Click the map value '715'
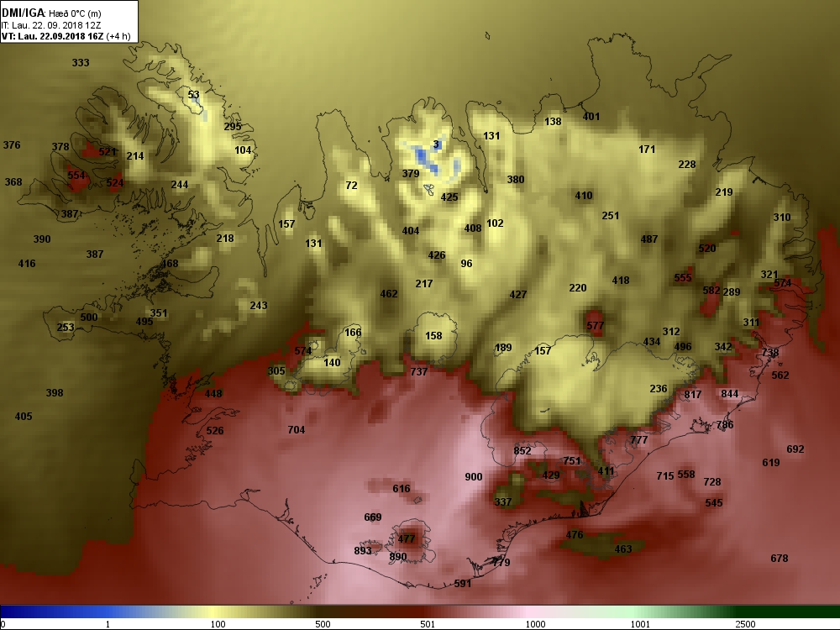The width and height of the screenshot is (840, 630). click(664, 475)
